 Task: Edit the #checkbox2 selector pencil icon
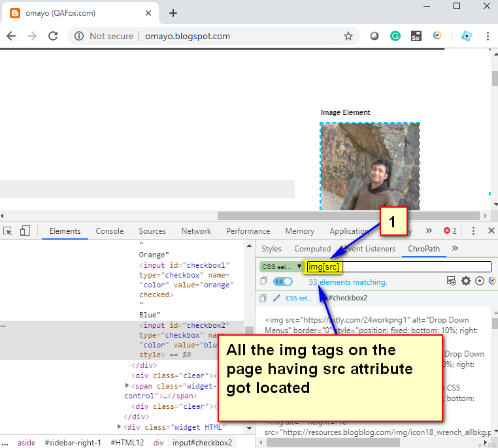pos(276,298)
